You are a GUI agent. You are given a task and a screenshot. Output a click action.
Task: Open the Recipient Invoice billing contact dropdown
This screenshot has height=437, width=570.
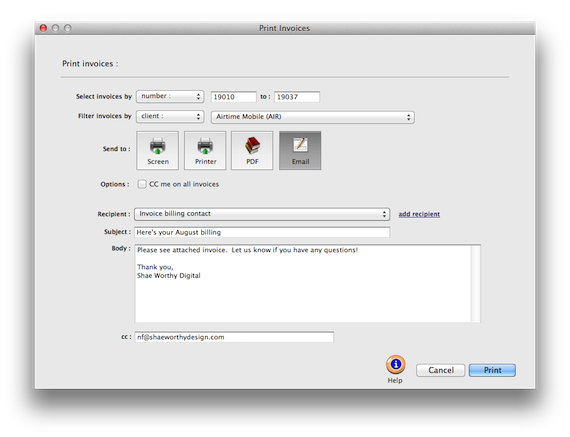[x=262, y=214]
